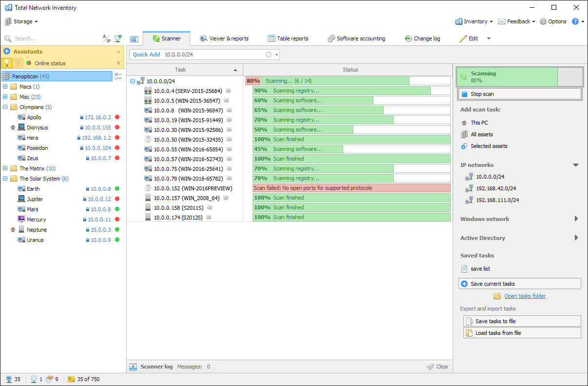
Task: Click the Stop scan button
Action: [x=519, y=93]
